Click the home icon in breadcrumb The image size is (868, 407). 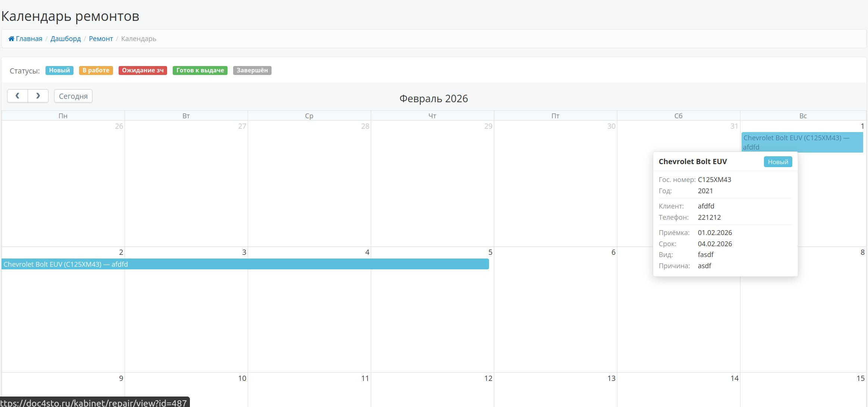[12, 39]
